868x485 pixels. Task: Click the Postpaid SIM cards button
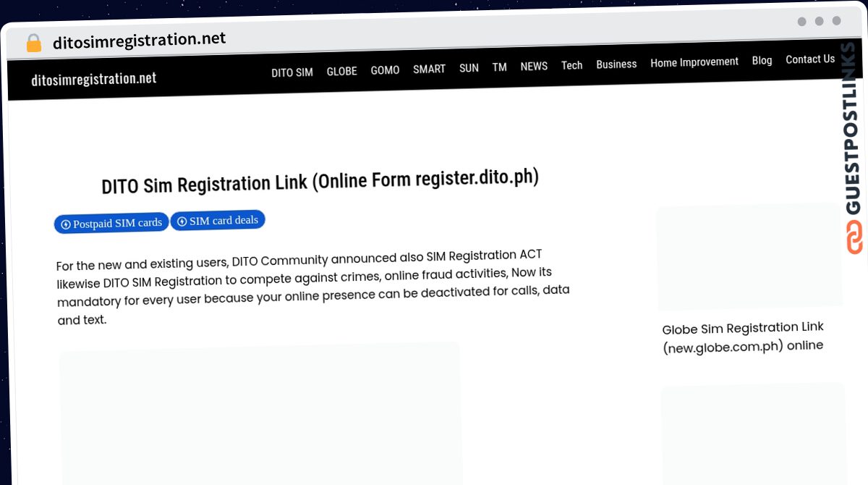pos(111,223)
